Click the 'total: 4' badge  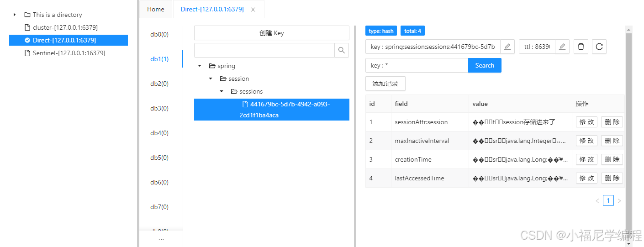click(x=413, y=31)
